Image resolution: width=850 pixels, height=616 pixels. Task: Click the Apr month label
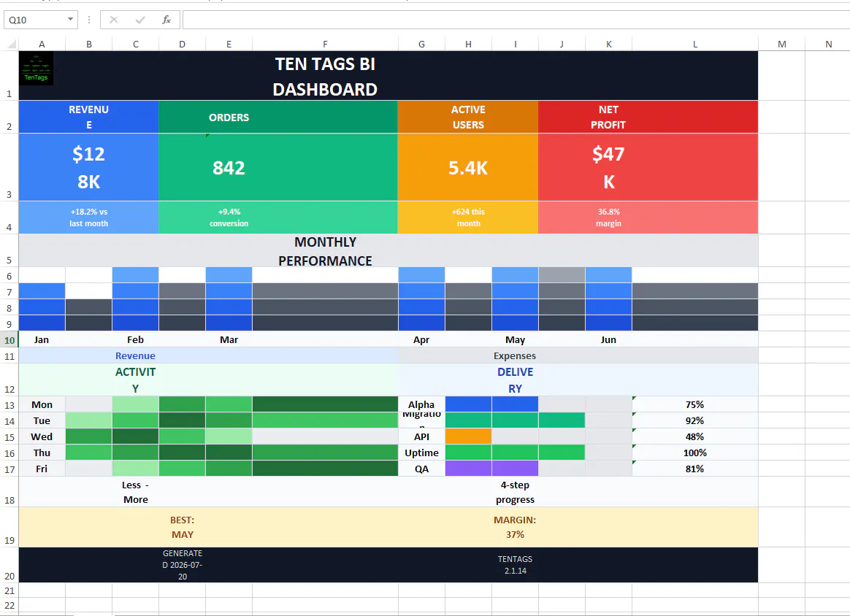pyautogui.click(x=421, y=339)
